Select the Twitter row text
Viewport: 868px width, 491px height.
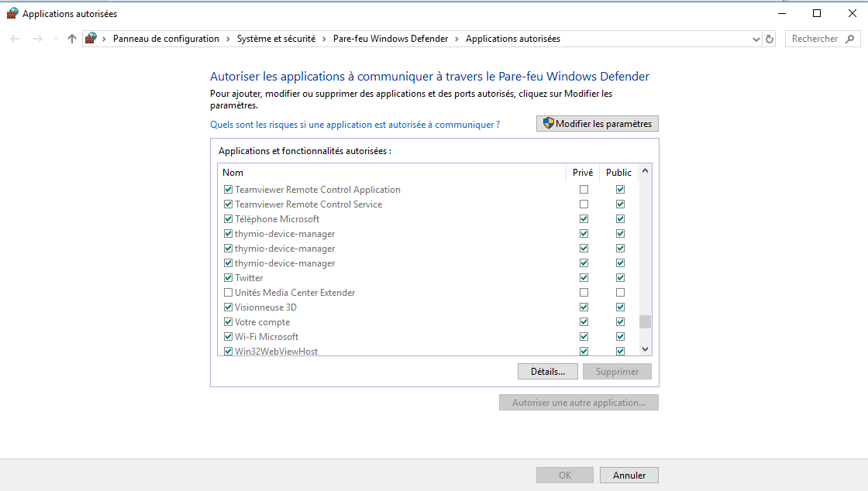click(249, 277)
